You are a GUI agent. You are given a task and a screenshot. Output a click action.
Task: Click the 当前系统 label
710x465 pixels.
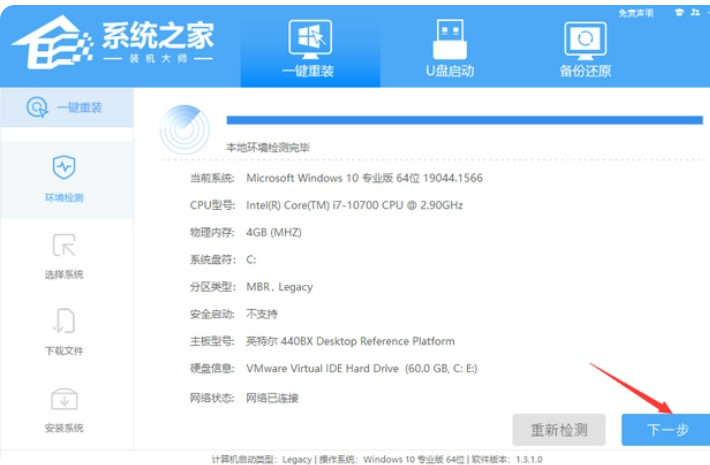coord(212,178)
